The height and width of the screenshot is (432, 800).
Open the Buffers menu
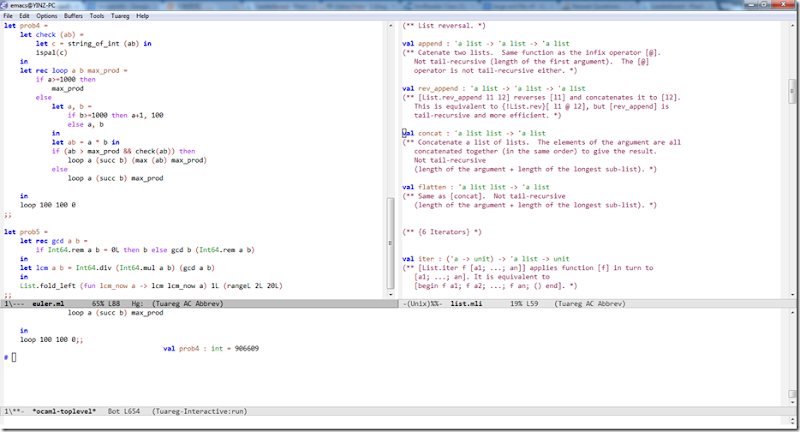coord(73,16)
